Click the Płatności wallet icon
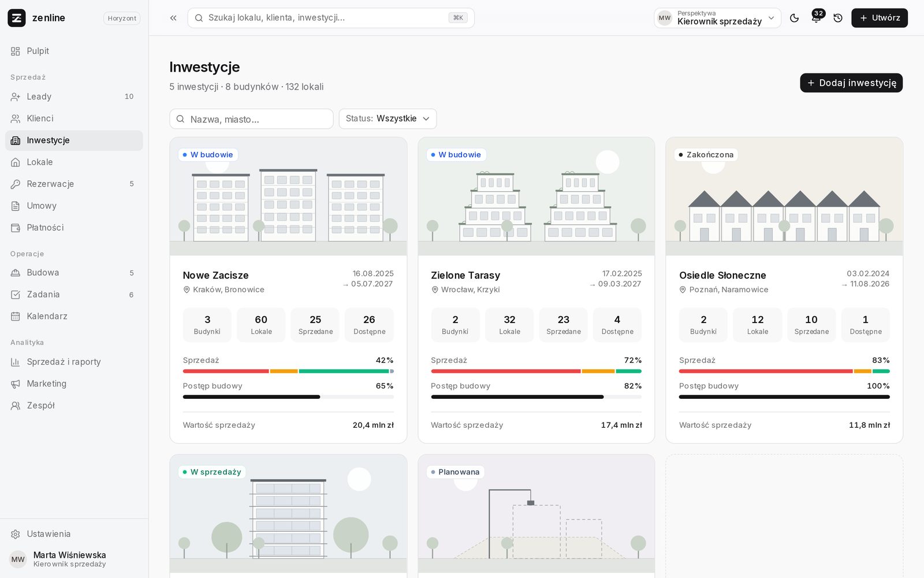The width and height of the screenshot is (924, 578). tap(16, 228)
